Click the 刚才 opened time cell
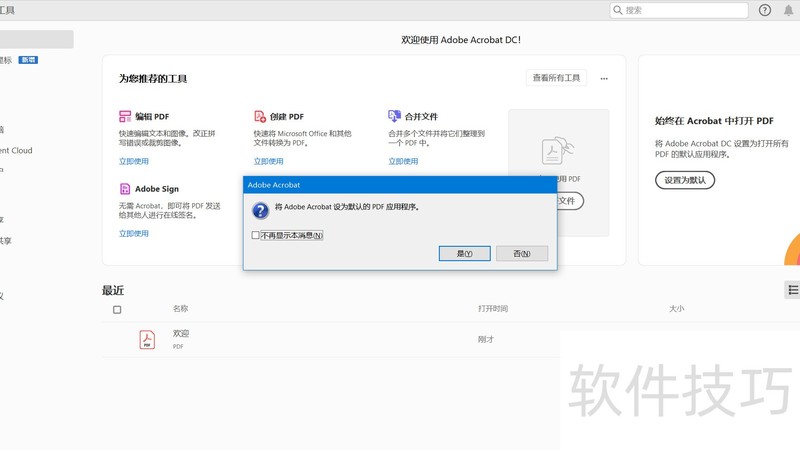 tap(486, 339)
